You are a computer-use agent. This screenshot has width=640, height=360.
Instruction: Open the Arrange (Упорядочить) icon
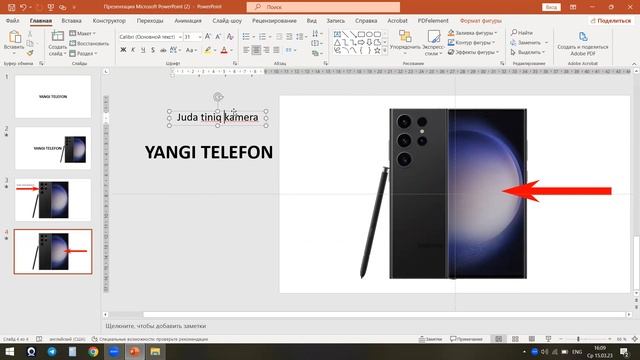coord(405,36)
